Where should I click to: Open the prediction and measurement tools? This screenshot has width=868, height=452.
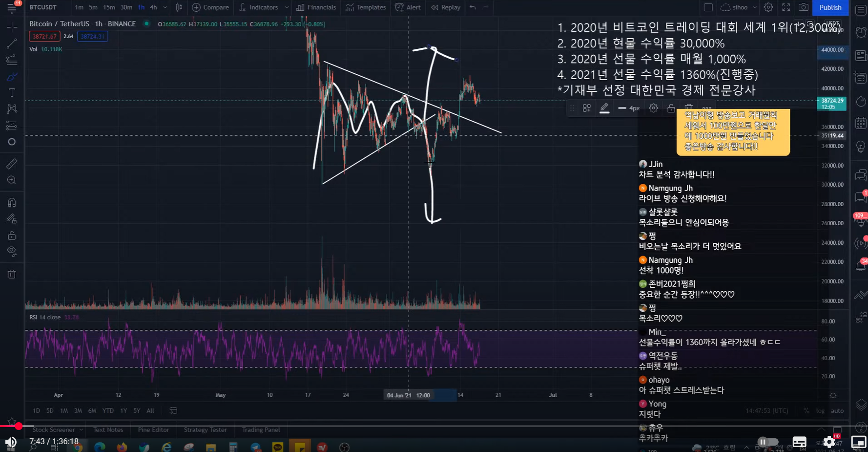pyautogui.click(x=12, y=126)
